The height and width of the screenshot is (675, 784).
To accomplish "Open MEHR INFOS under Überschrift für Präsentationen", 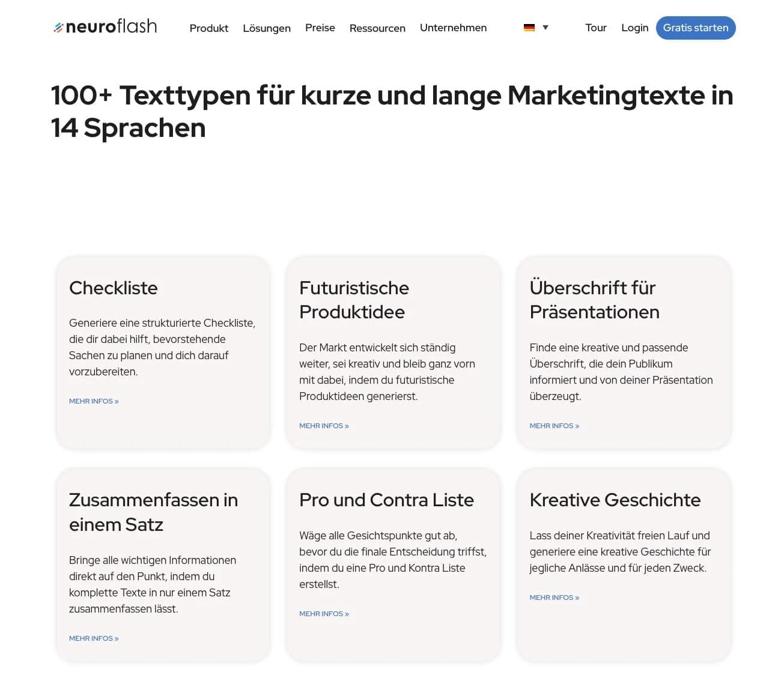I will (554, 425).
